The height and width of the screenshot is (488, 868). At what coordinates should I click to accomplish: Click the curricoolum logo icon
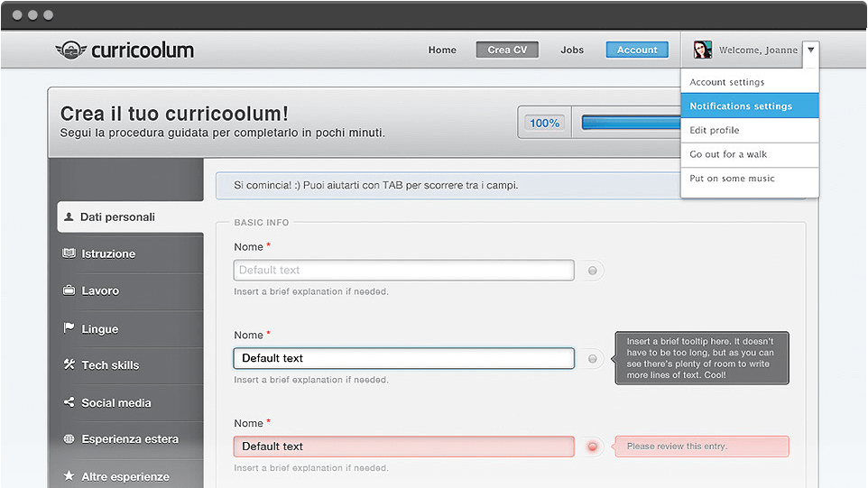point(70,51)
